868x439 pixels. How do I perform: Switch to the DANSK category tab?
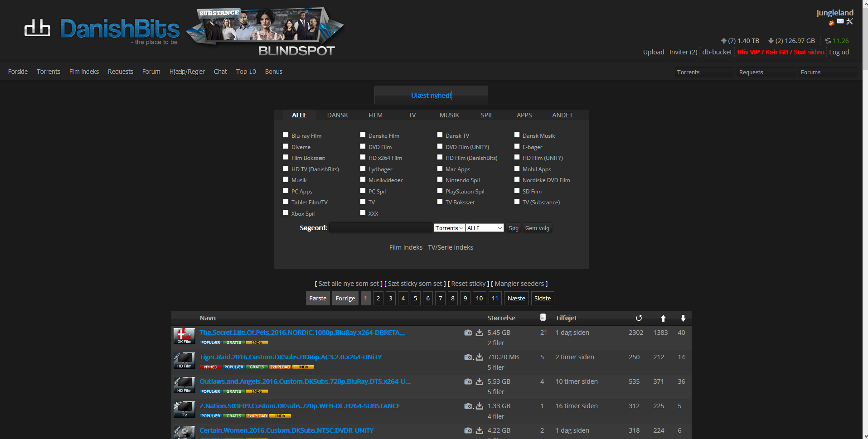click(x=338, y=115)
